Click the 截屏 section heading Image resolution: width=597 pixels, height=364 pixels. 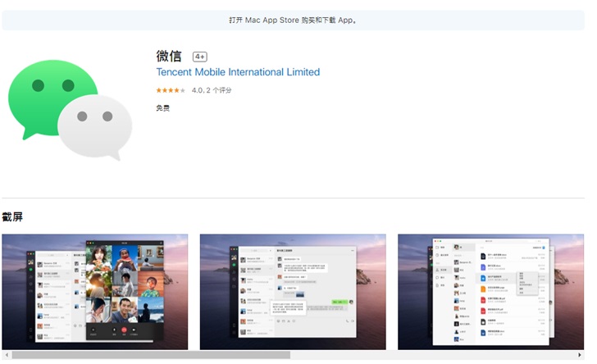pos(12,217)
